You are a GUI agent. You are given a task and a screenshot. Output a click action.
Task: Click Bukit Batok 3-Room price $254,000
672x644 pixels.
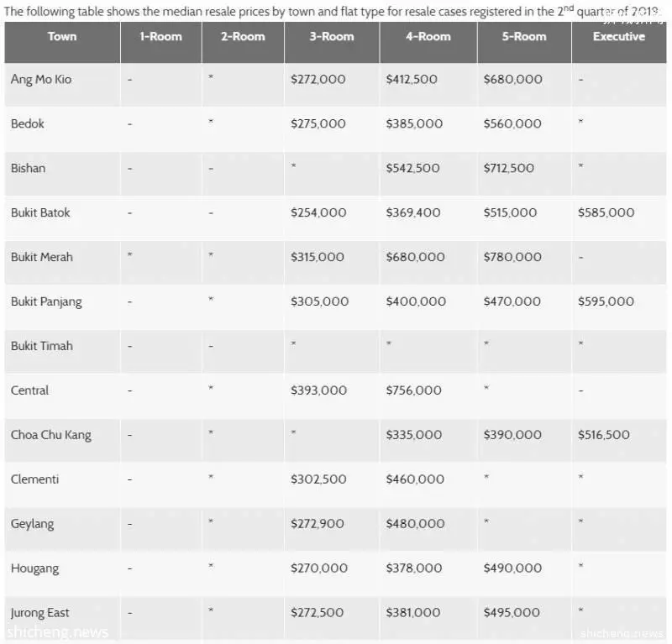[318, 213]
